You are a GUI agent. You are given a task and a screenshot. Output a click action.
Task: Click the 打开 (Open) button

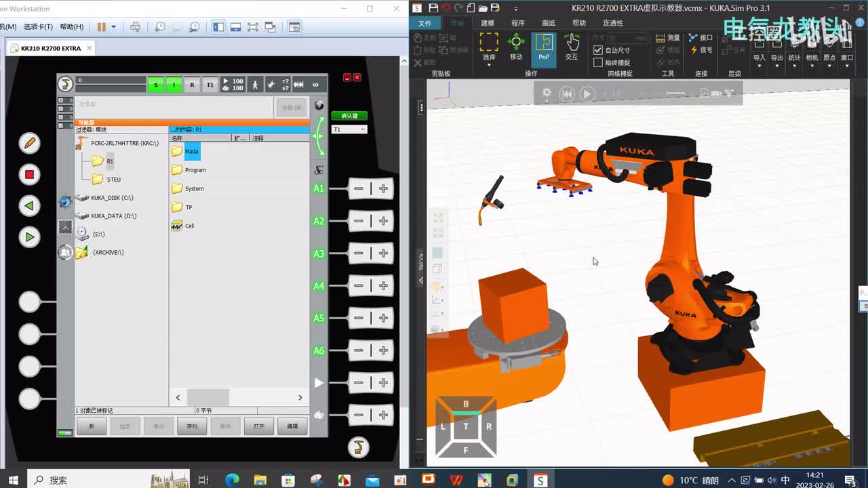pyautogui.click(x=259, y=426)
